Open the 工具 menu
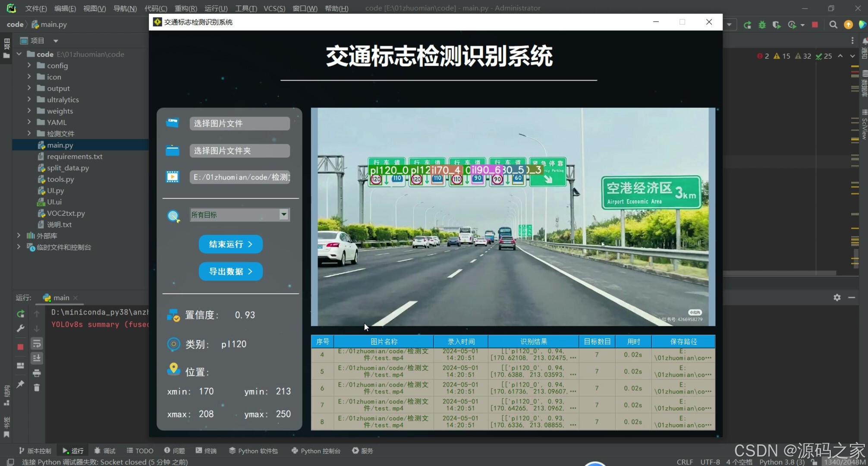 246,8
